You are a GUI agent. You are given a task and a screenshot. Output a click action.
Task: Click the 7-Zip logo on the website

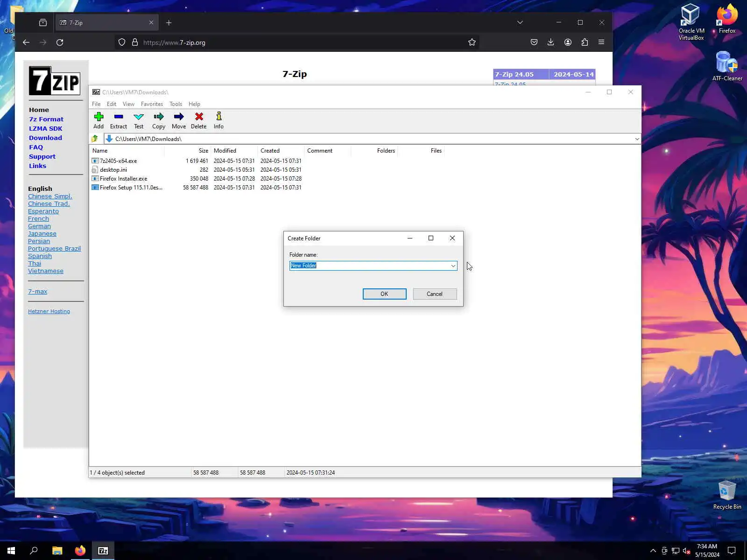pyautogui.click(x=55, y=81)
